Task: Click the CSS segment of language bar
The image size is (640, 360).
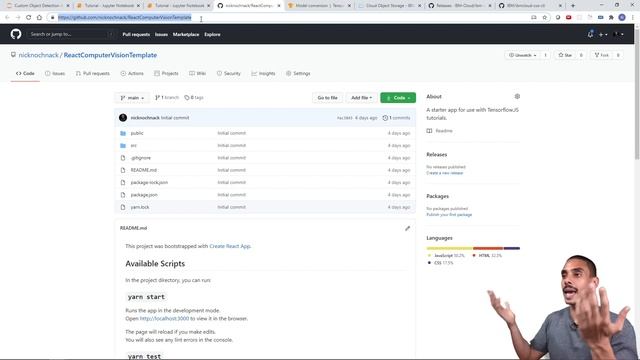Action: point(512,248)
